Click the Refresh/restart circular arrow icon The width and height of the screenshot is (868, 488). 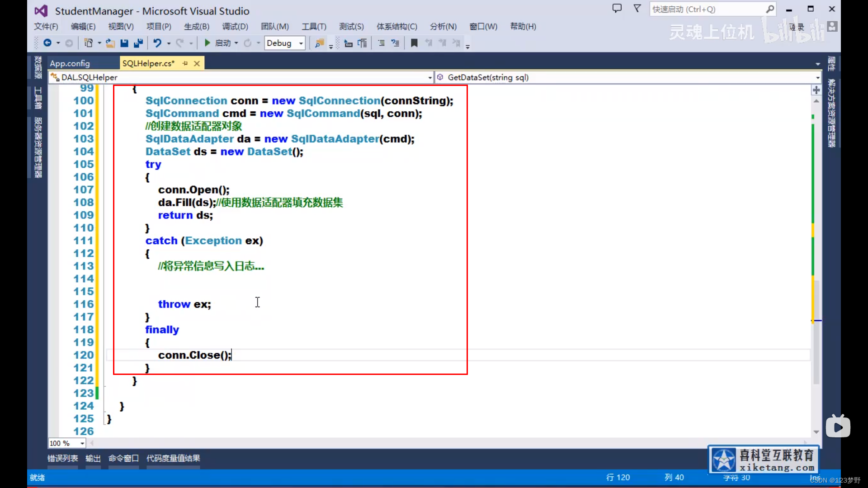click(x=248, y=43)
